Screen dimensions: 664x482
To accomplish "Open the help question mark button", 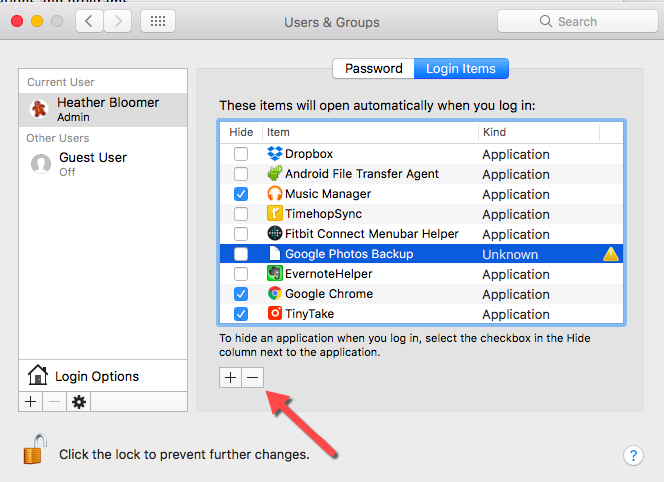I will (x=633, y=456).
